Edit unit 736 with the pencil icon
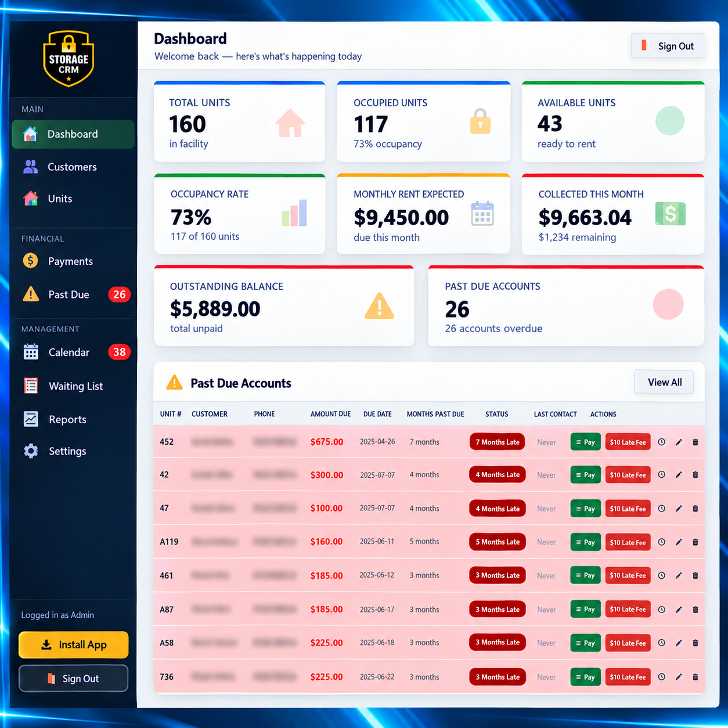 click(679, 677)
